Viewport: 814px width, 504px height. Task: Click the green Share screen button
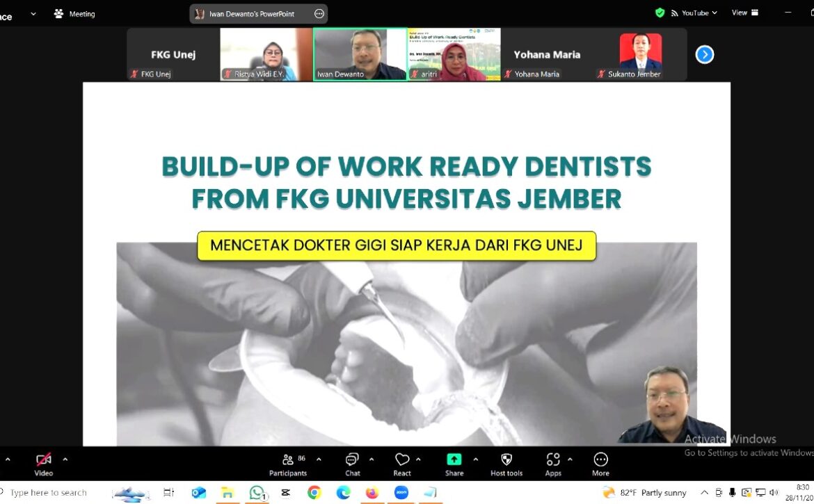(454, 464)
